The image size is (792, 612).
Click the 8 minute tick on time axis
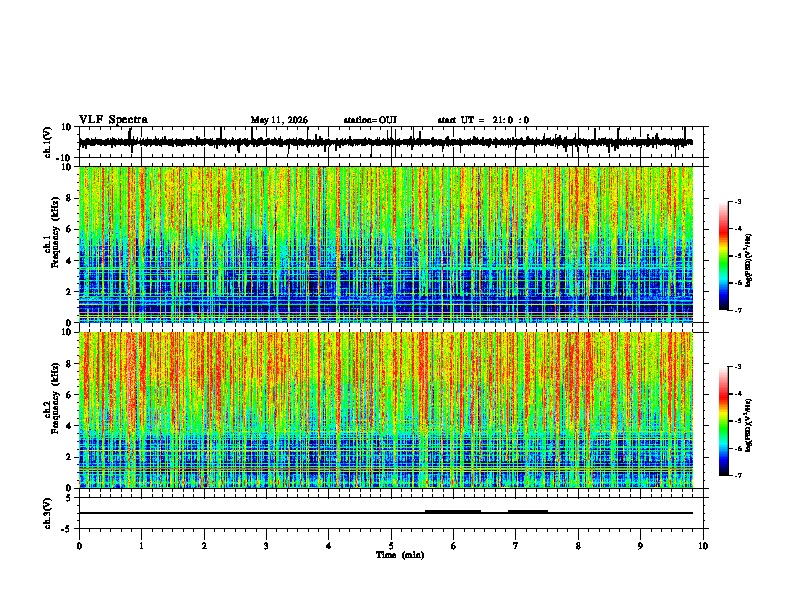point(578,546)
